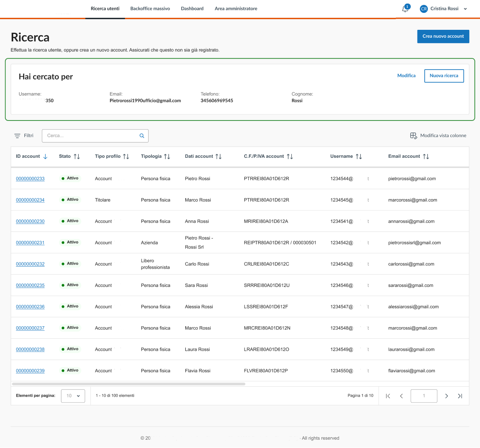Sort table by Stato column
The width and height of the screenshot is (480, 448).
(x=77, y=157)
